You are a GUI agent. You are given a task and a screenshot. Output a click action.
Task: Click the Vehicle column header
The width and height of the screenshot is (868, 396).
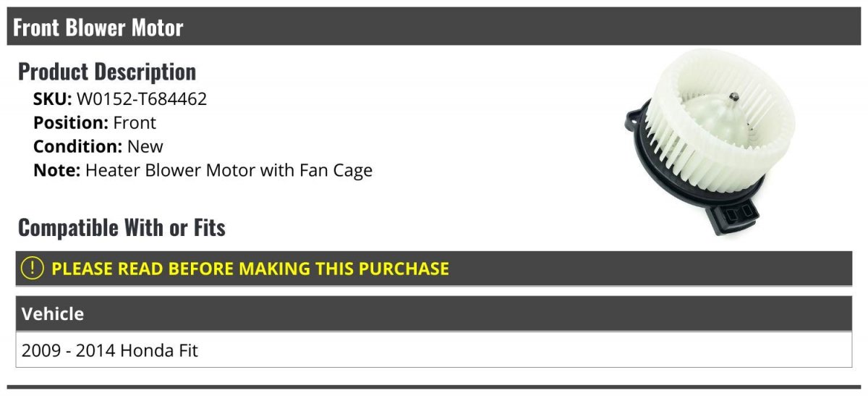point(53,313)
